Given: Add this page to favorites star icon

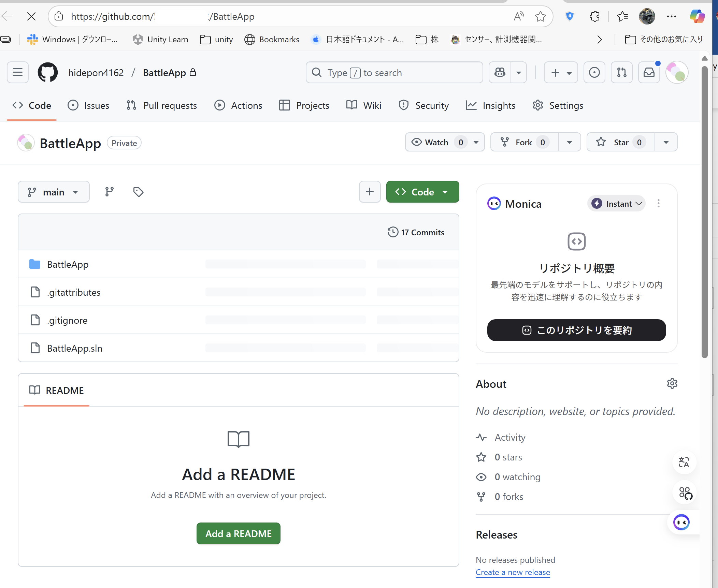Looking at the screenshot, I should click(x=540, y=16).
